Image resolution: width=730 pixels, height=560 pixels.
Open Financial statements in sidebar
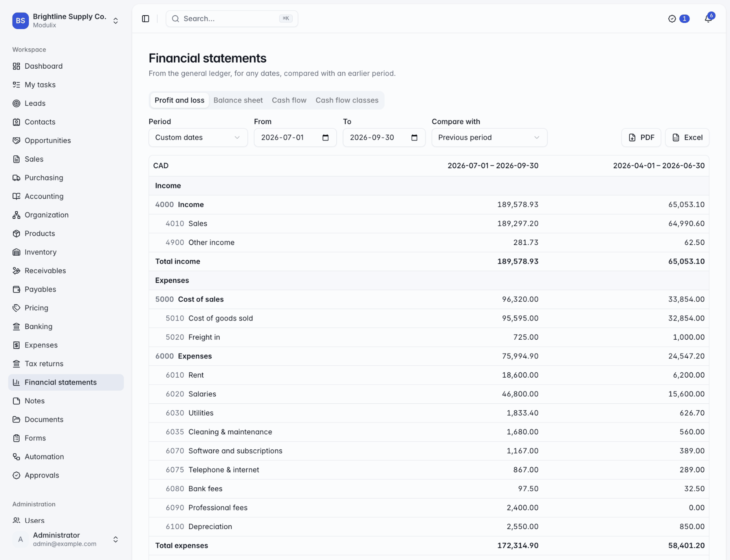(66, 382)
